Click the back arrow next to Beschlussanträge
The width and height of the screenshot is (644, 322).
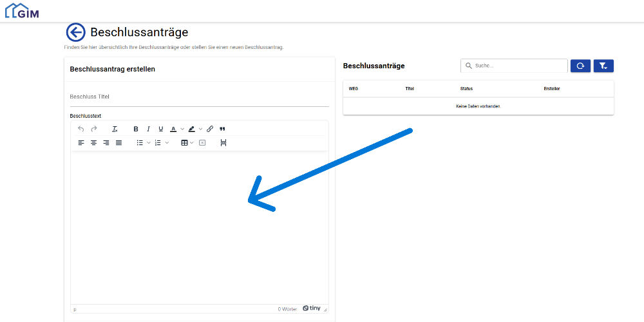75,32
